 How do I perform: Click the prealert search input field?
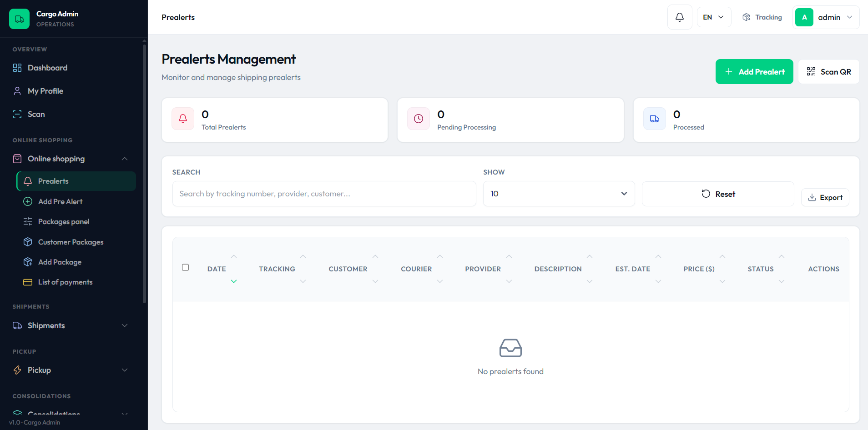point(324,194)
